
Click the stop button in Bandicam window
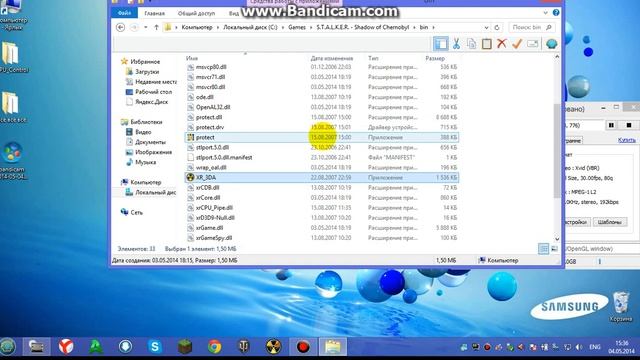629,125
